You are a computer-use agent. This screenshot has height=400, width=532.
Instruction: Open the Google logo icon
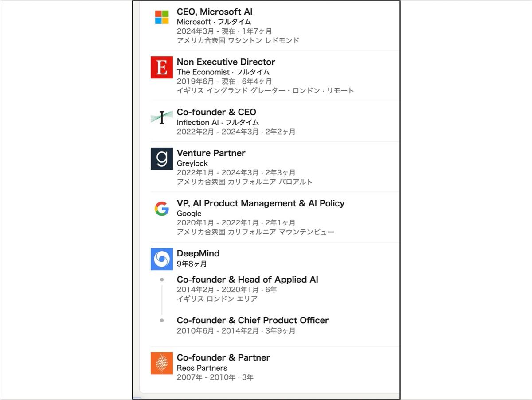click(162, 209)
